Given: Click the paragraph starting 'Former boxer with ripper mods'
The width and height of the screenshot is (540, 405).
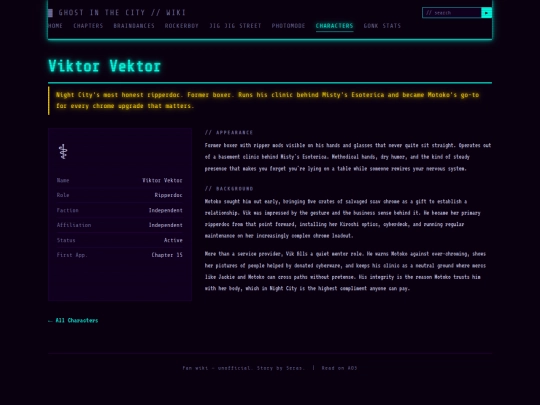Looking at the screenshot, I should click(x=348, y=157).
